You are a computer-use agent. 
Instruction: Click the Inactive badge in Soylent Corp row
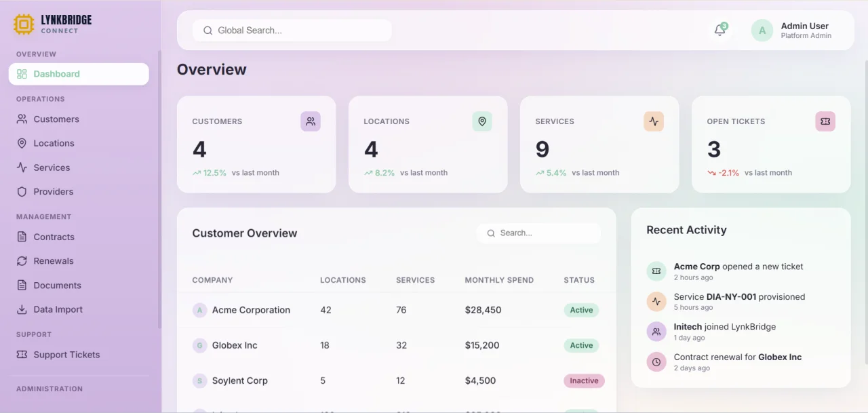tap(584, 381)
